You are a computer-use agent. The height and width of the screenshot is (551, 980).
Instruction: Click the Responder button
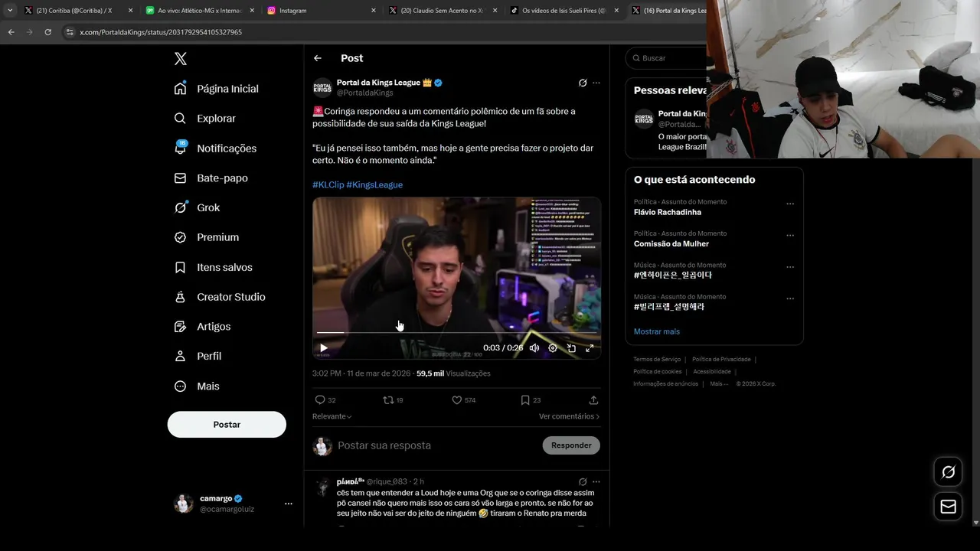point(571,445)
